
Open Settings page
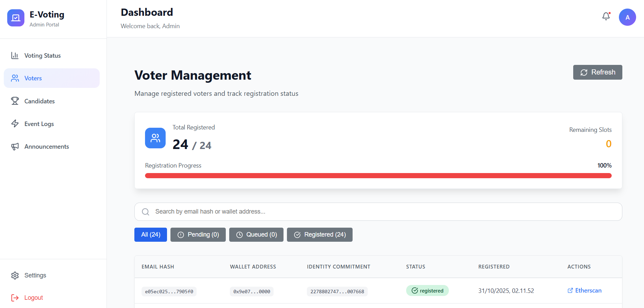[52, 275]
